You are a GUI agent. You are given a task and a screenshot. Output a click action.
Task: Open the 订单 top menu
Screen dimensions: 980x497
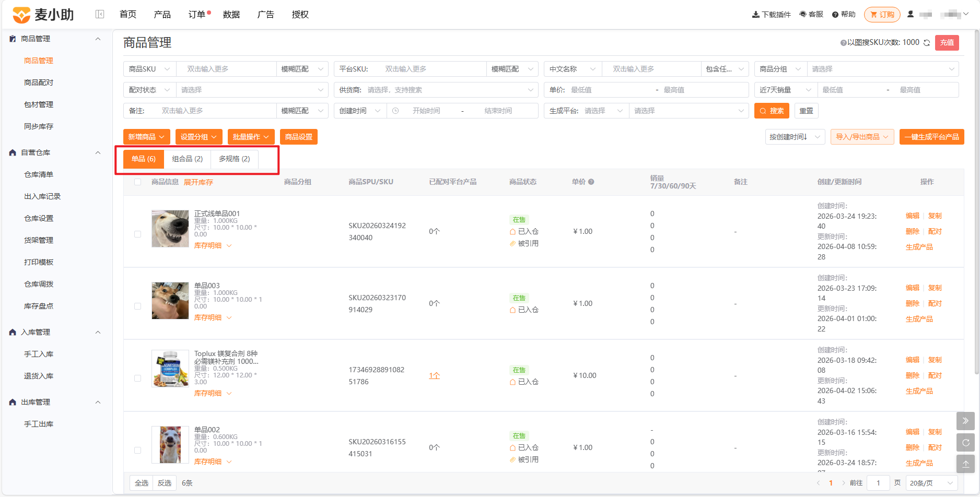tap(197, 15)
